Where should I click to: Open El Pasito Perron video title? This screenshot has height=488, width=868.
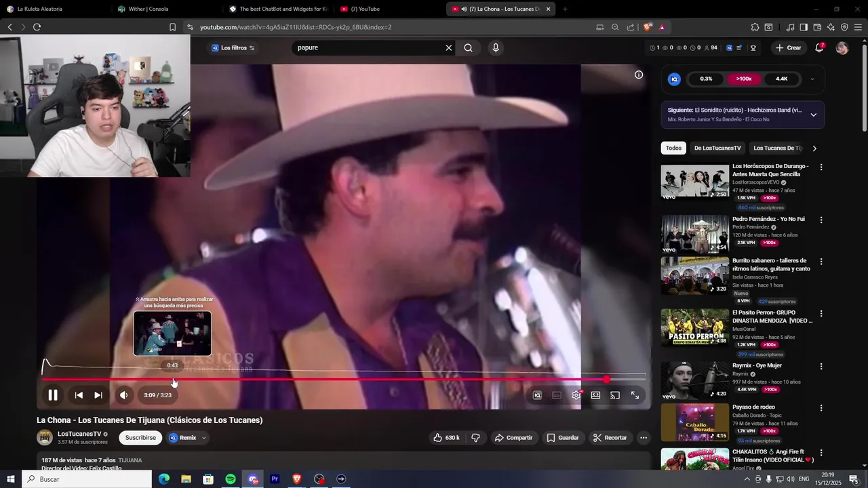[772, 317]
